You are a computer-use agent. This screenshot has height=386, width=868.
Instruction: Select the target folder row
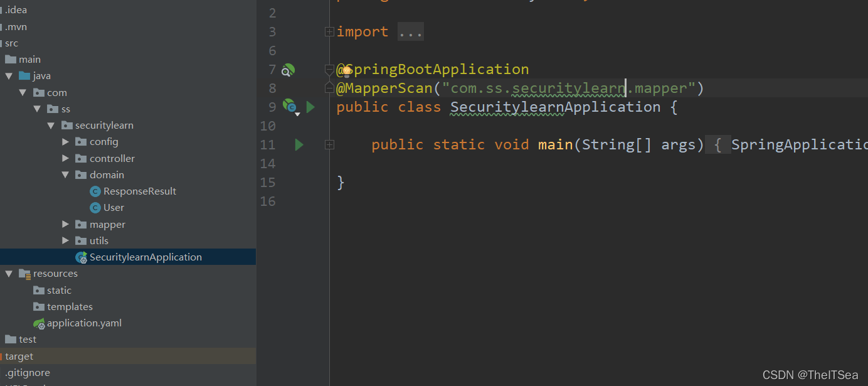click(128, 356)
